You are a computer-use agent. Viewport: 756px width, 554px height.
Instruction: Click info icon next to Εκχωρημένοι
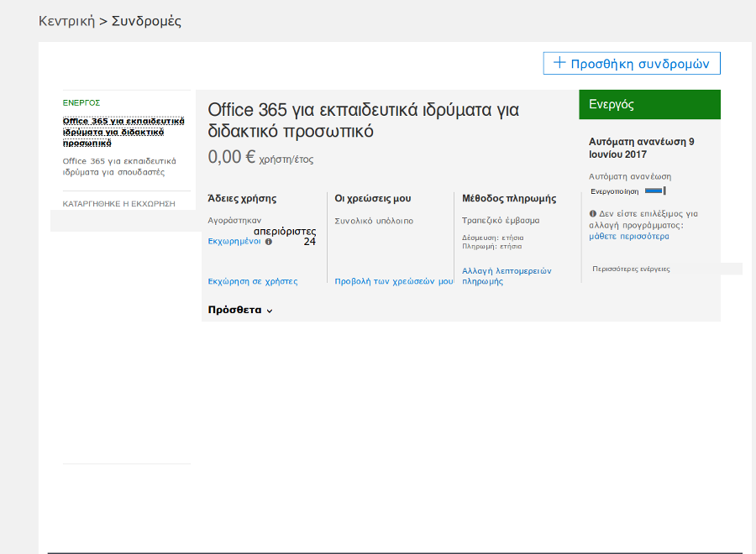(x=269, y=242)
